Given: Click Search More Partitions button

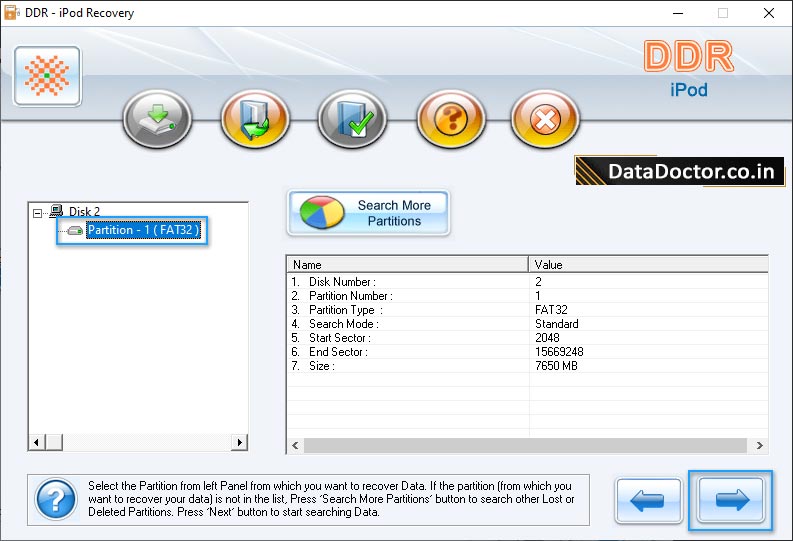Looking at the screenshot, I should click(x=369, y=213).
